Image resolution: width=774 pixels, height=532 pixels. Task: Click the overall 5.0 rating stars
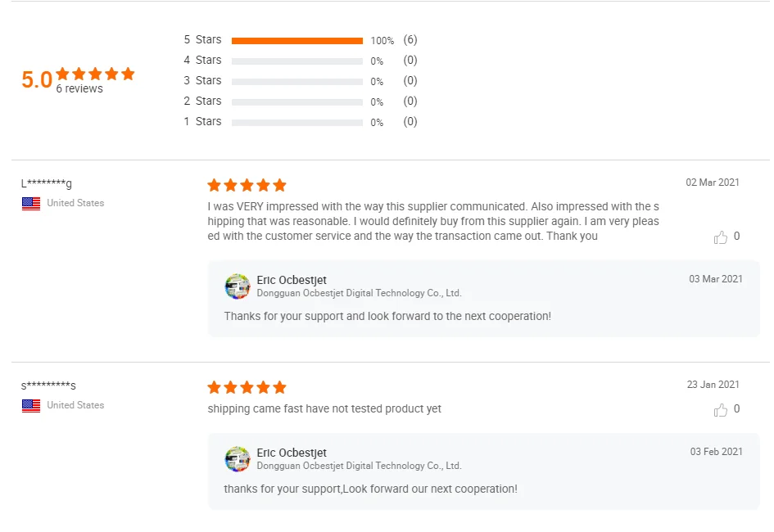click(95, 74)
